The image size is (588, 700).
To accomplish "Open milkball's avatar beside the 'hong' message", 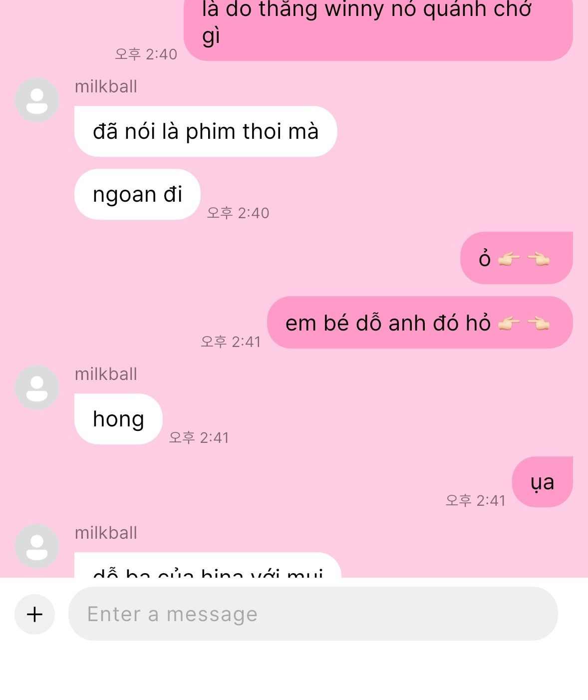I will 37,387.
